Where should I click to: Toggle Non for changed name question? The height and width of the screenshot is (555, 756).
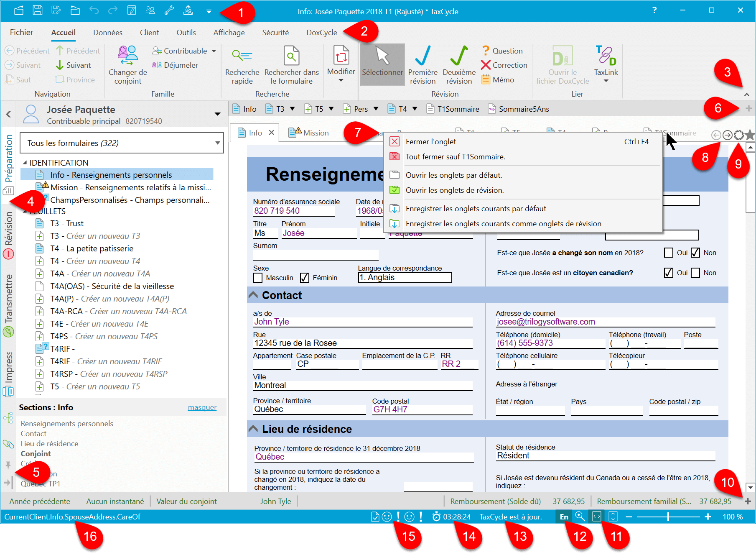pos(695,253)
